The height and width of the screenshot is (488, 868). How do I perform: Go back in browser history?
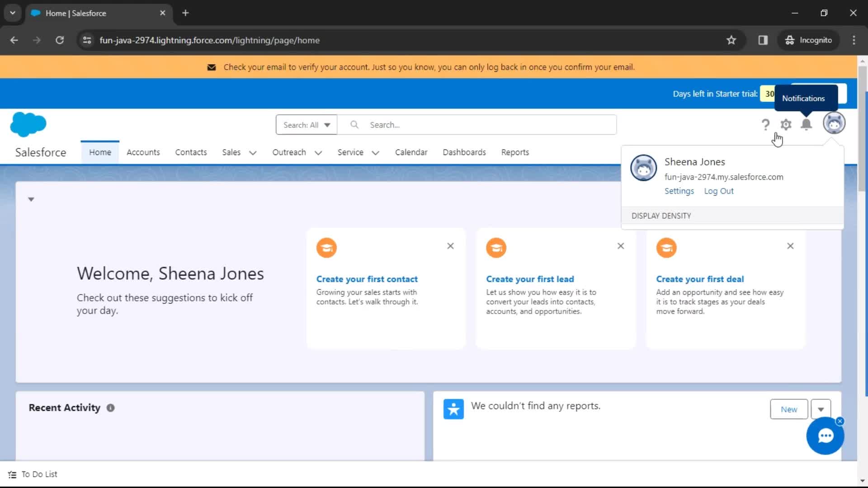click(14, 40)
